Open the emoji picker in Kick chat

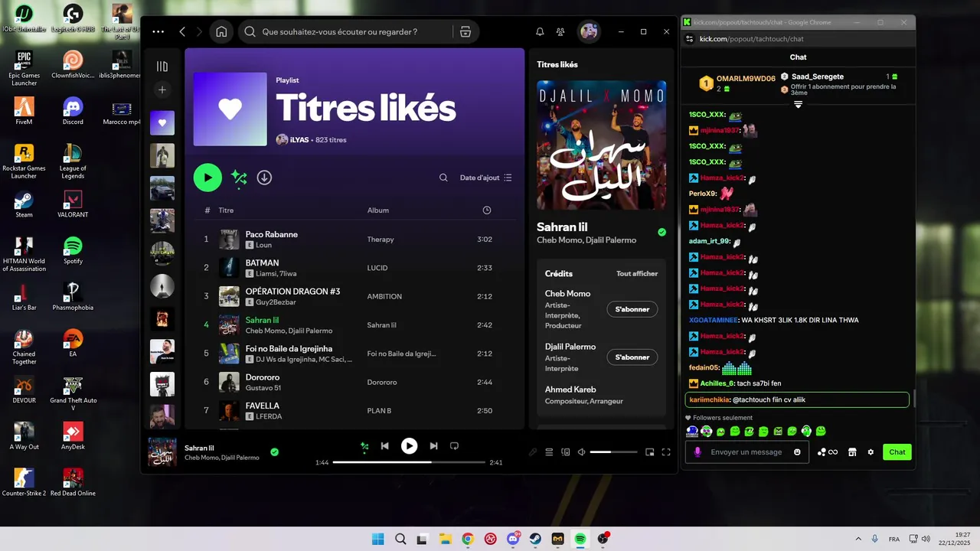(797, 452)
